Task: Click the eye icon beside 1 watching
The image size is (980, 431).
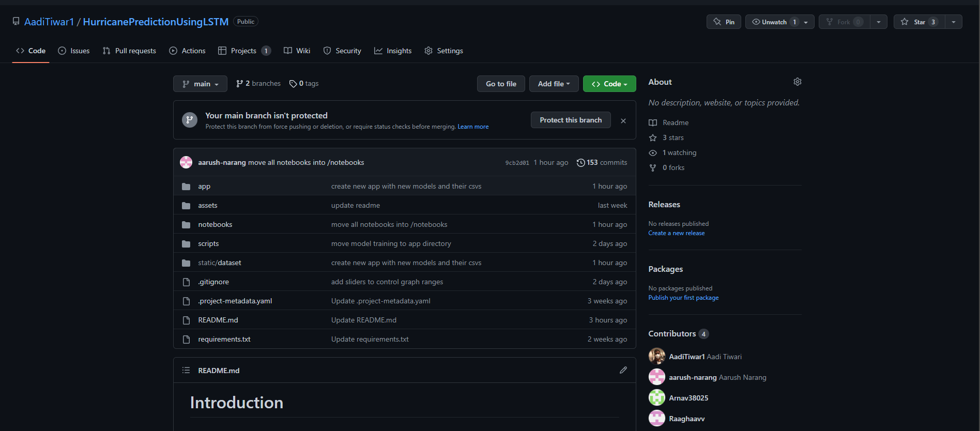Action: (x=653, y=153)
